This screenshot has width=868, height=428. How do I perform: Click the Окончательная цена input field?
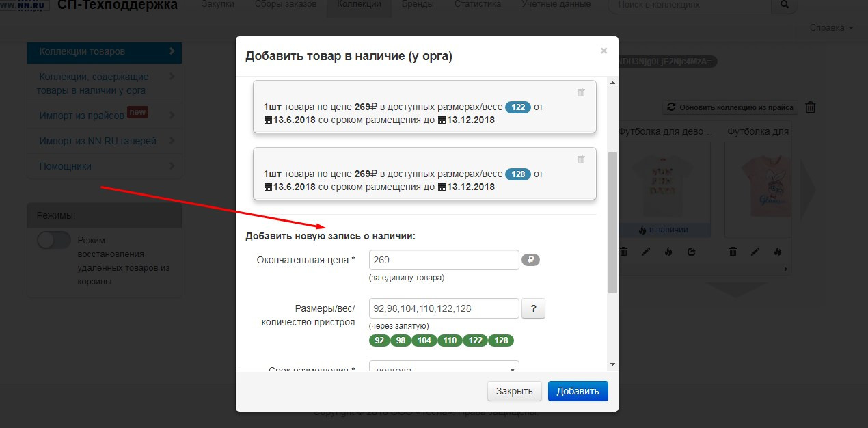tap(444, 260)
